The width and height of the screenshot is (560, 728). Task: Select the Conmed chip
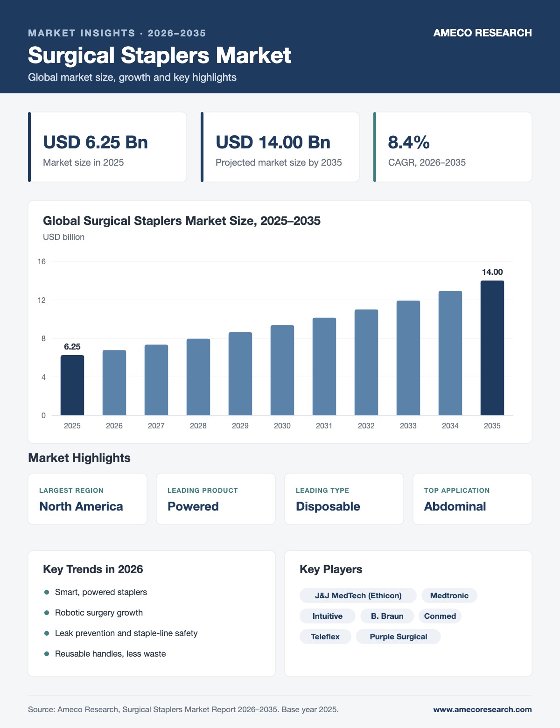pyautogui.click(x=440, y=616)
